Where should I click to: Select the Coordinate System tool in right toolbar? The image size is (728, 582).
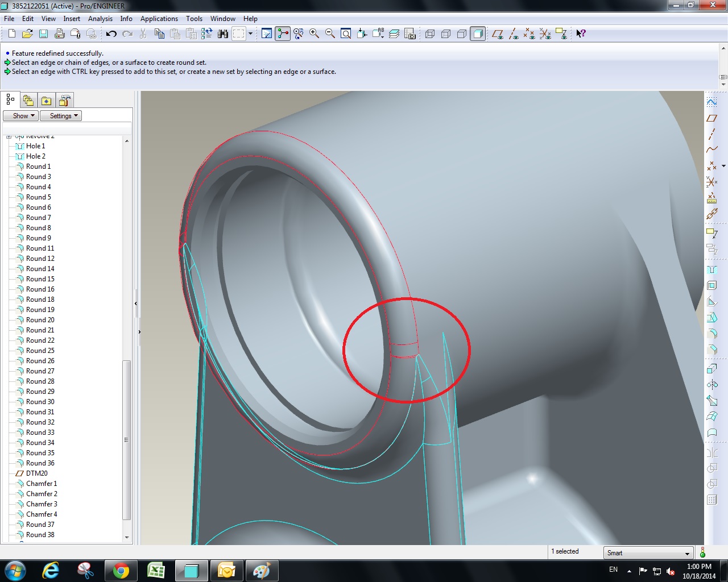[x=712, y=182]
